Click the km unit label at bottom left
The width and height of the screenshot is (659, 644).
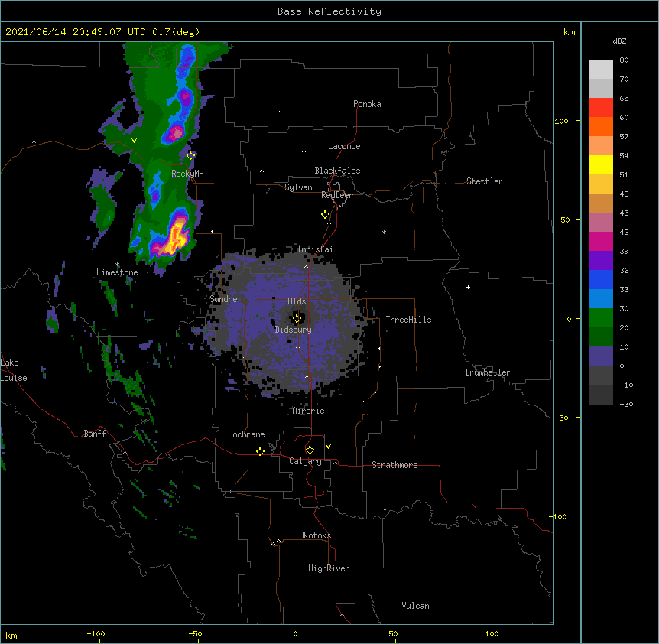coord(11,635)
